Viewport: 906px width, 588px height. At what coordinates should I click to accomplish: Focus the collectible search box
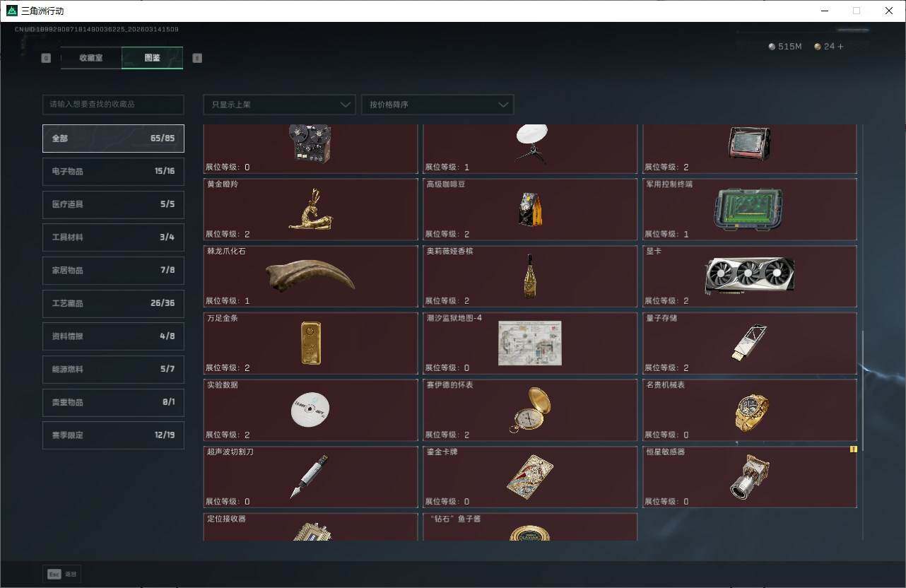pos(113,105)
